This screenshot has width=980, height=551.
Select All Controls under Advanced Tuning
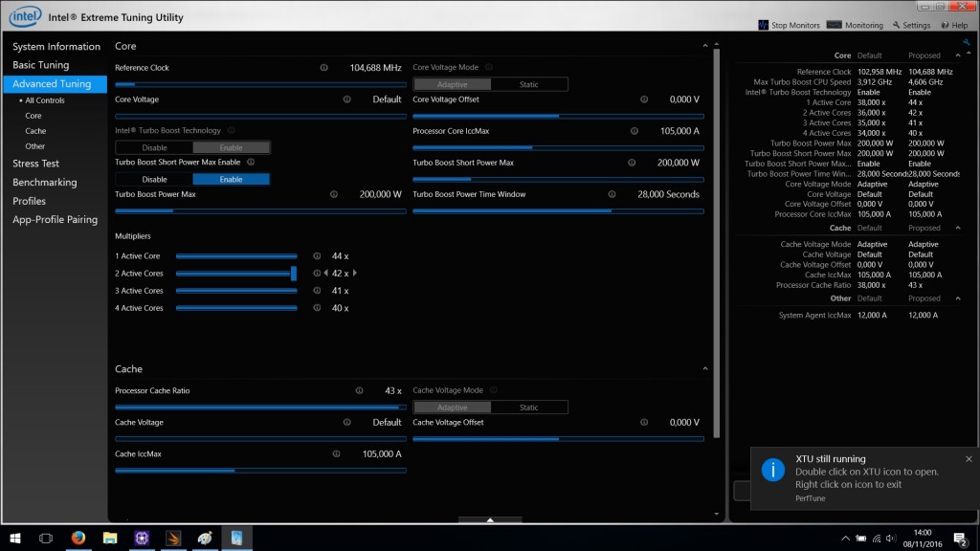tap(44, 99)
